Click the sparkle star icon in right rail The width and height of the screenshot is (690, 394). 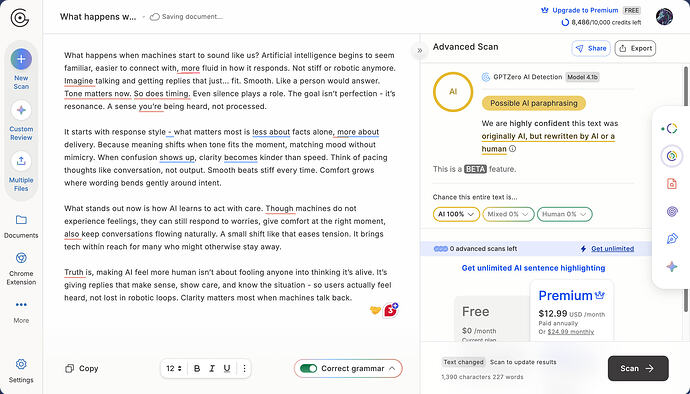coord(672,267)
